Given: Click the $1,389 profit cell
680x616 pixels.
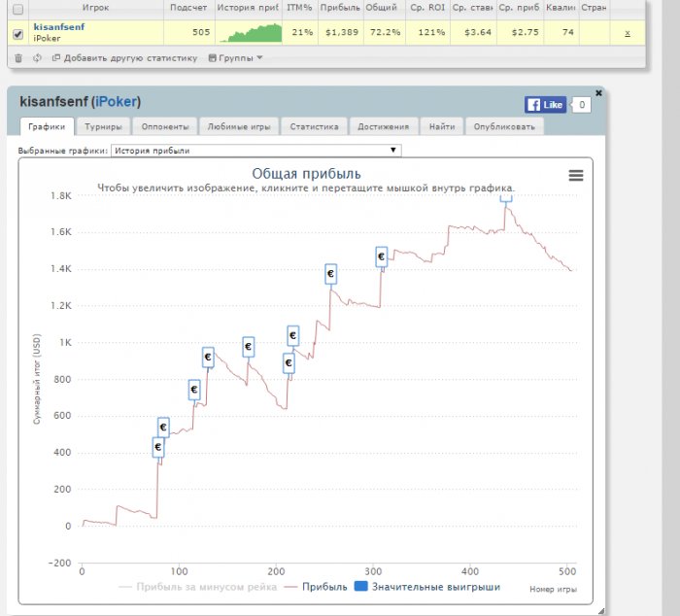Looking at the screenshot, I should [x=342, y=32].
